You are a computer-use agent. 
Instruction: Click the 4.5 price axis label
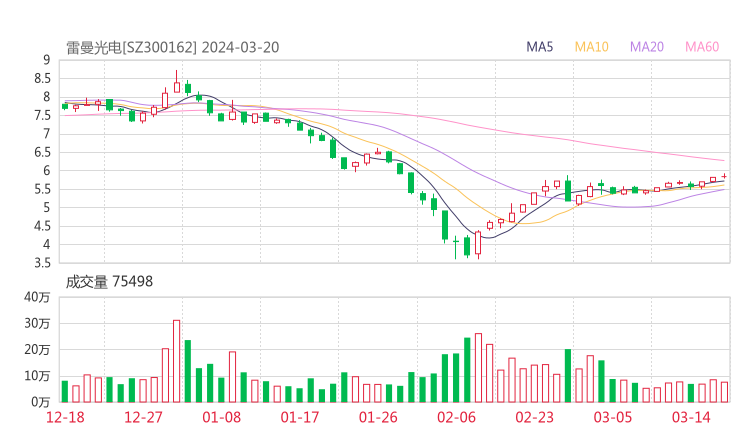click(x=42, y=226)
